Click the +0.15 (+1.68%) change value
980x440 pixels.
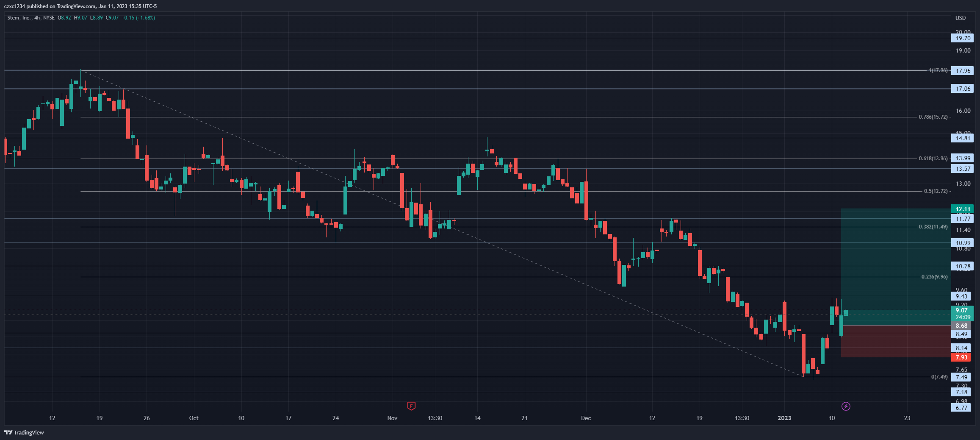[138, 18]
